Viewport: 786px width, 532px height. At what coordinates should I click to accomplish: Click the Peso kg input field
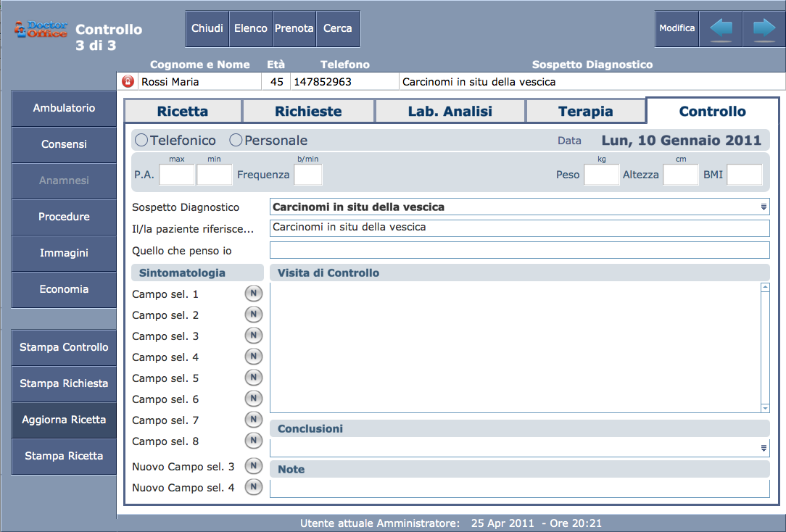[x=602, y=175]
